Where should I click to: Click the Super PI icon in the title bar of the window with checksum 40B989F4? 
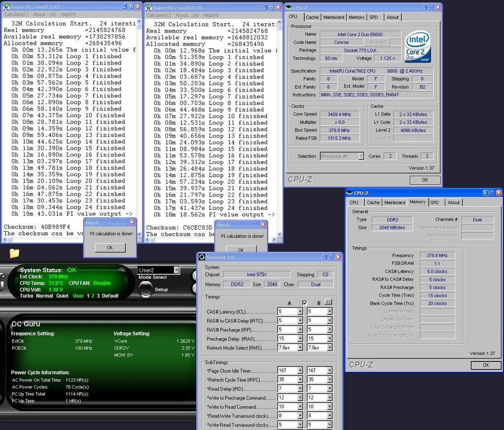coord(5,6)
